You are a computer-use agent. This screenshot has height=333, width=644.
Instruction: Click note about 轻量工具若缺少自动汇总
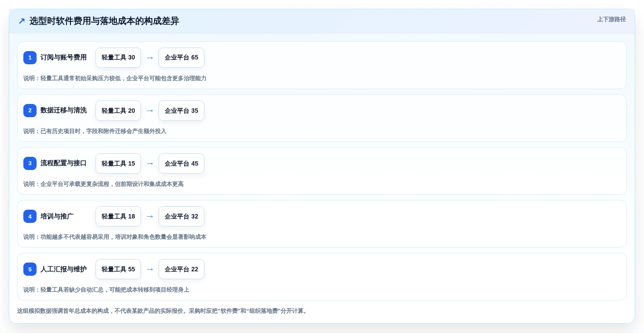coord(106,290)
